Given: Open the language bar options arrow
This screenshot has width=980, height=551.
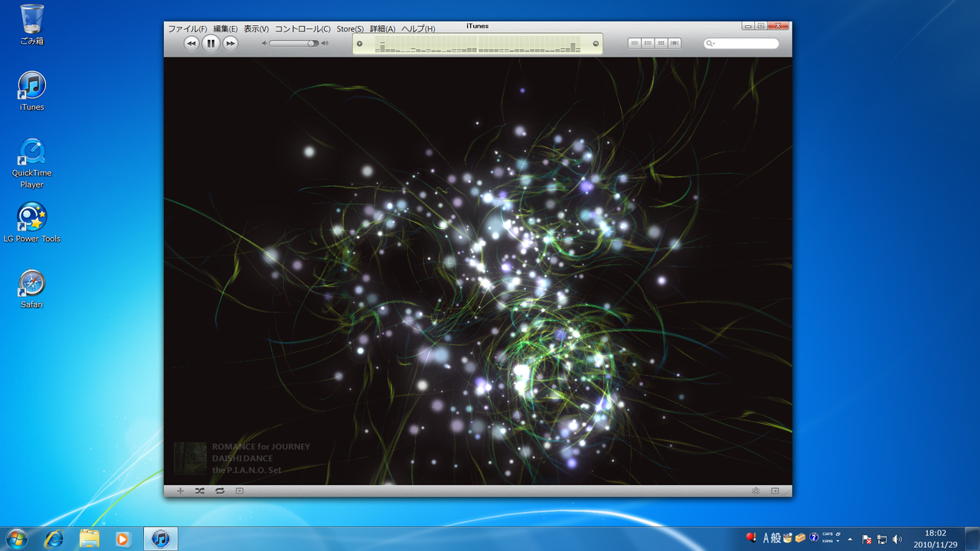Looking at the screenshot, I should [838, 542].
